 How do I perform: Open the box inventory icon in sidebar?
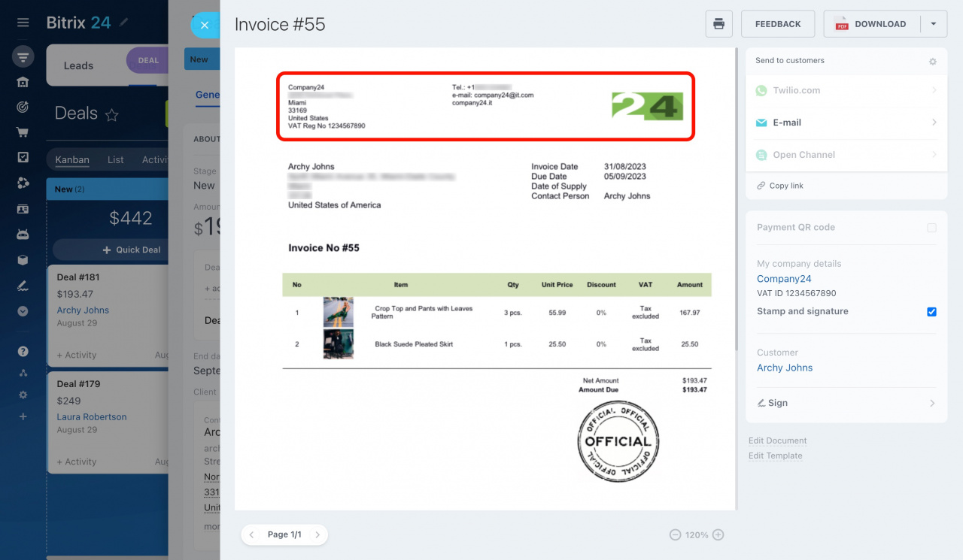click(23, 260)
